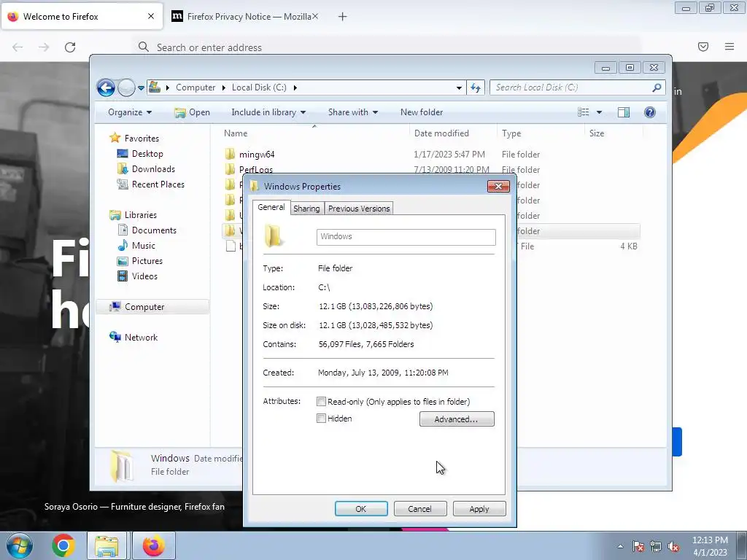Click the muted volume tray icon

click(673, 547)
